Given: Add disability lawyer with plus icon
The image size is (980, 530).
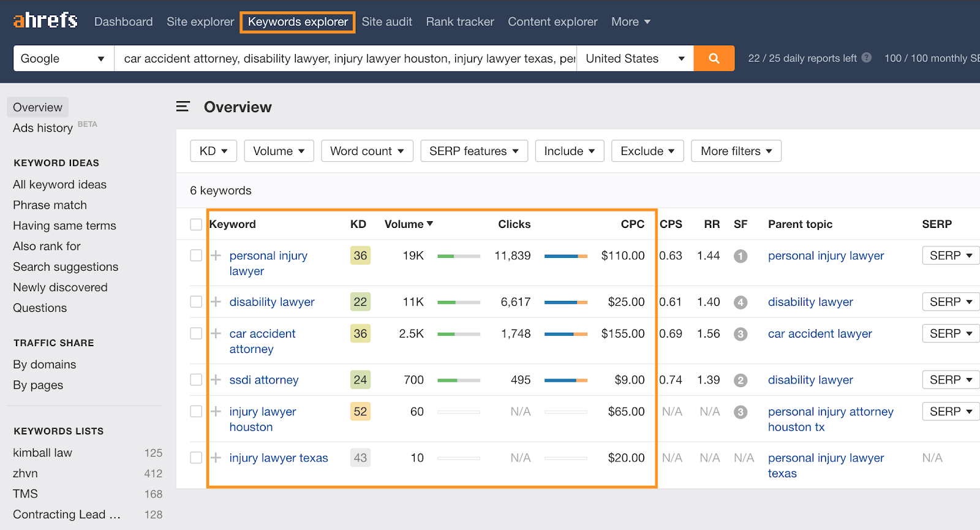Looking at the screenshot, I should 216,301.
